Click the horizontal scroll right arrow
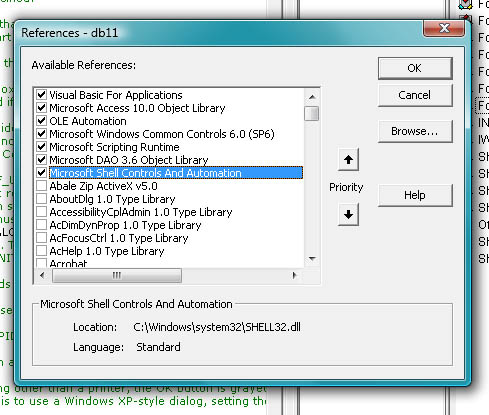489x415 pixels. tap(294, 276)
